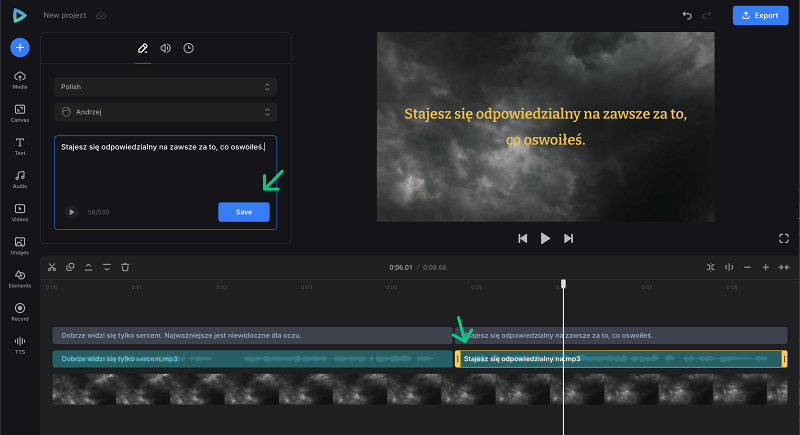Open the Videos panel in sidebar
Viewport: 800px width, 435px height.
pos(20,213)
